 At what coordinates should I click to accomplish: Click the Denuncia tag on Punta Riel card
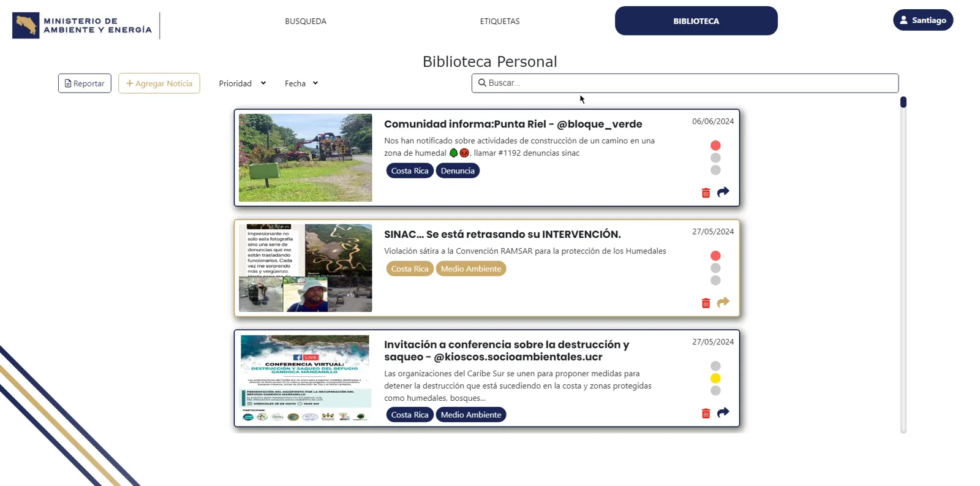coord(458,171)
